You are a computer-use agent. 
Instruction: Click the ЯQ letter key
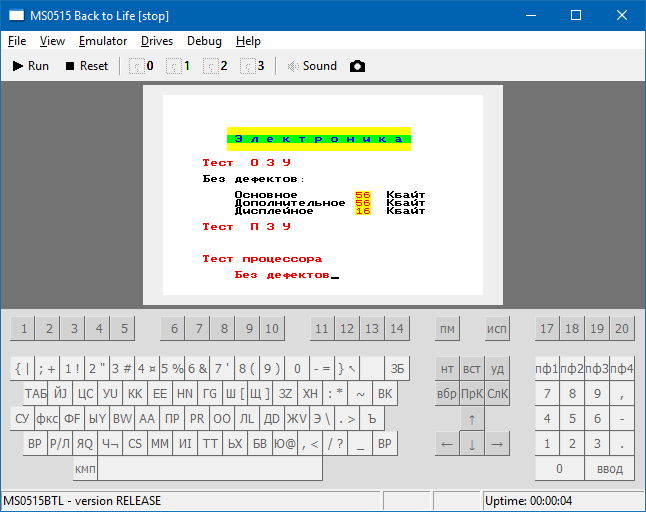85,444
